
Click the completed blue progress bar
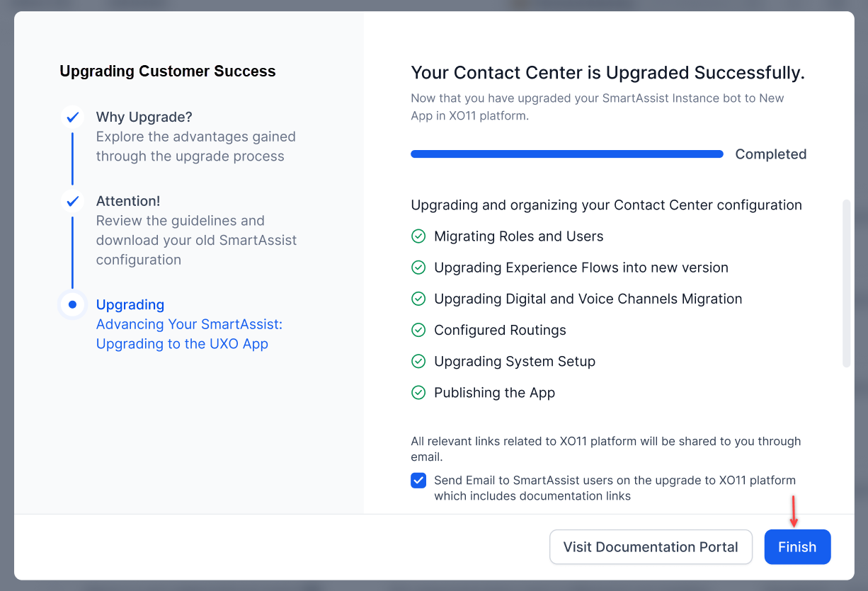point(567,154)
